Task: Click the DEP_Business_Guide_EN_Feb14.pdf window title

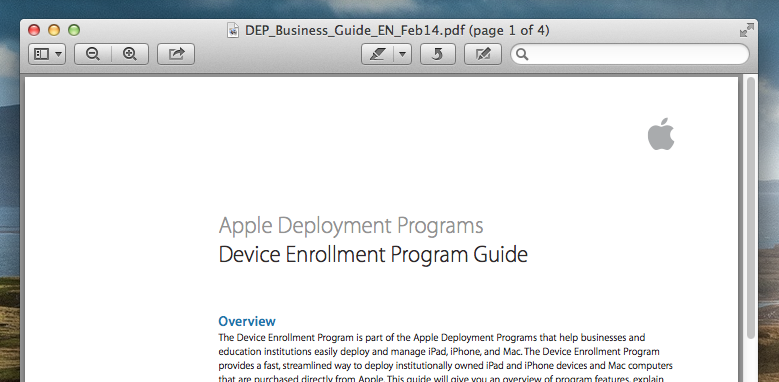Action: coord(397,31)
